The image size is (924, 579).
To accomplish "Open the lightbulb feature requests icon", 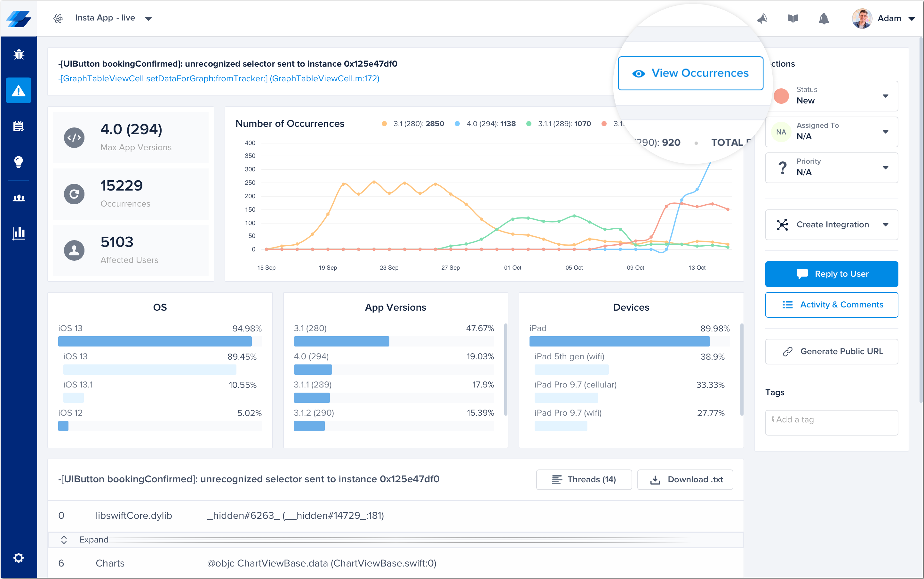I will [x=18, y=162].
